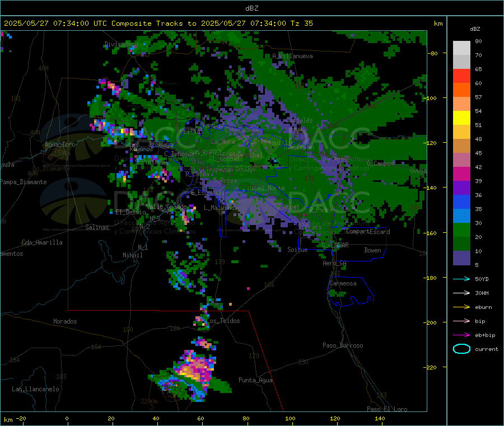Screen dimensions: 504x426
Task: Click the '30HM' legend label
Action: pos(482,293)
